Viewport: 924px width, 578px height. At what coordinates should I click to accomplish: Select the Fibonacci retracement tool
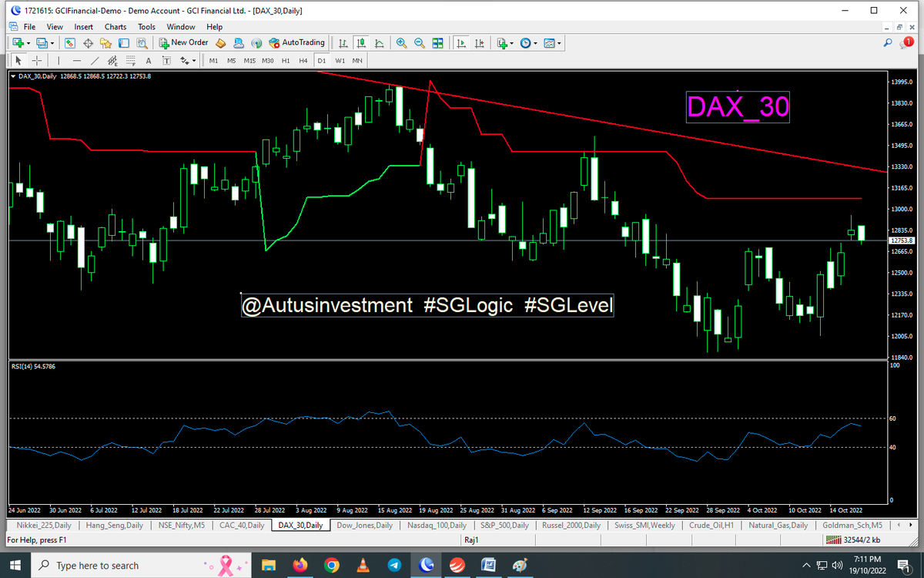pos(130,60)
